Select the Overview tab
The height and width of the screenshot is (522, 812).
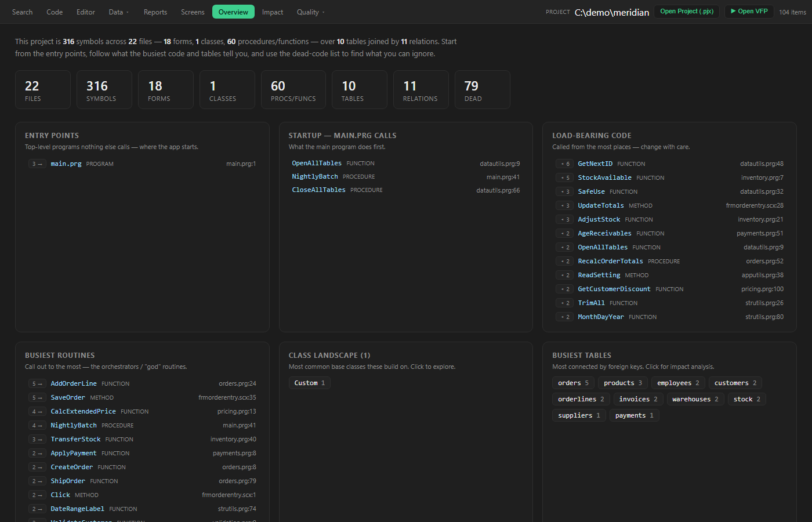coord(233,12)
